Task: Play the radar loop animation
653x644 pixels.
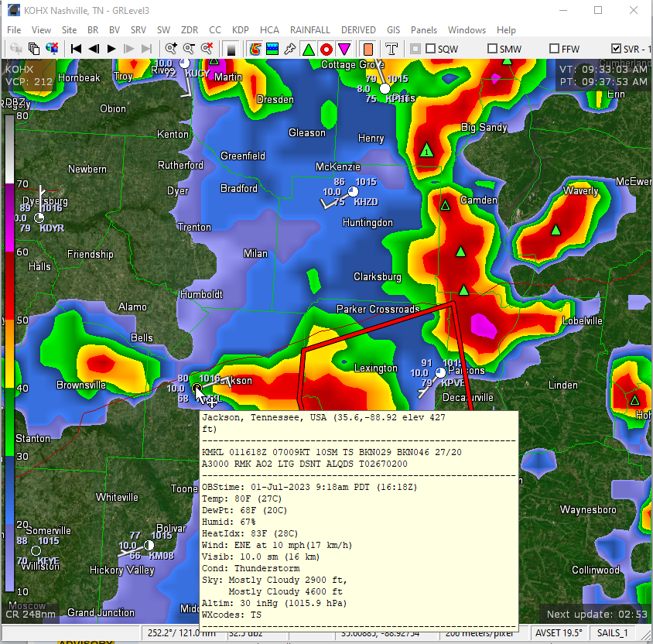Action: coord(111,48)
